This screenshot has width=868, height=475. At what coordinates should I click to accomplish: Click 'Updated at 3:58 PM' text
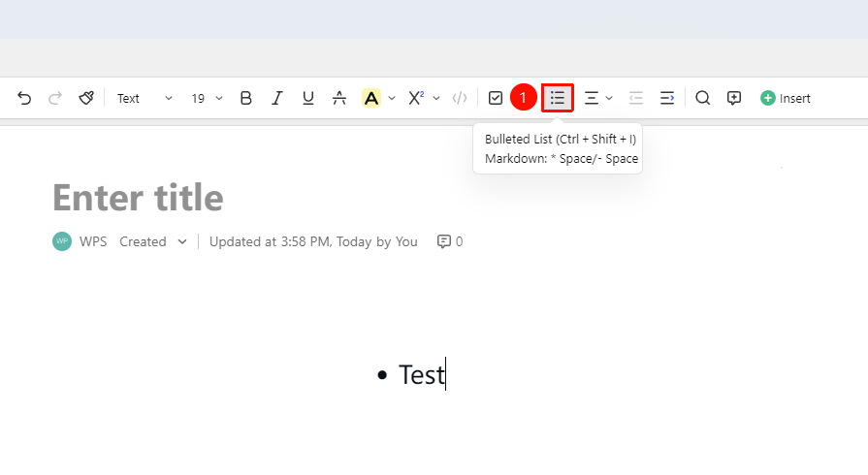[271, 242]
